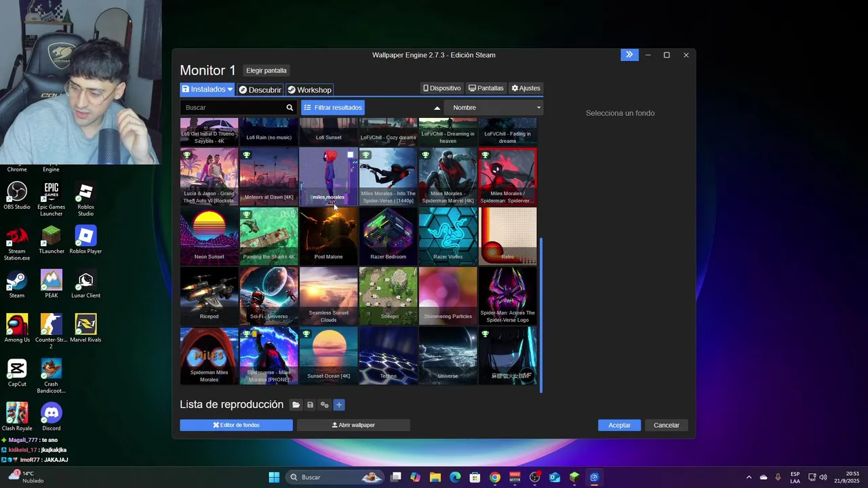Screen dimensions: 868x488
Task: Open Microsoft Store from taskbar
Action: pyautogui.click(x=475, y=477)
